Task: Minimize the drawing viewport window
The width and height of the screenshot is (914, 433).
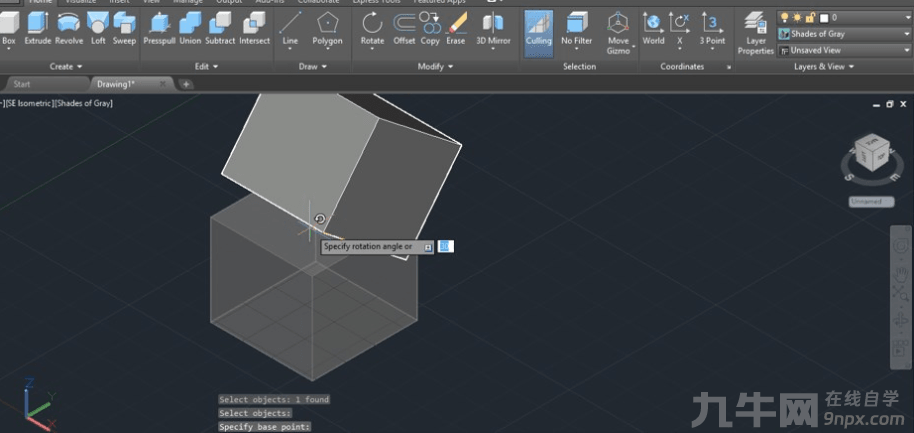Action: (x=877, y=104)
